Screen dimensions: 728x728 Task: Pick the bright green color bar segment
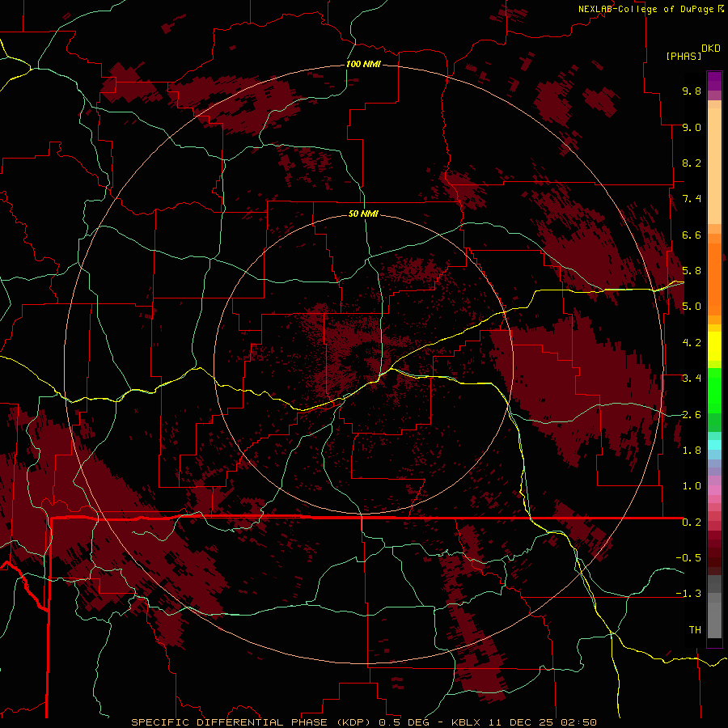click(714, 390)
